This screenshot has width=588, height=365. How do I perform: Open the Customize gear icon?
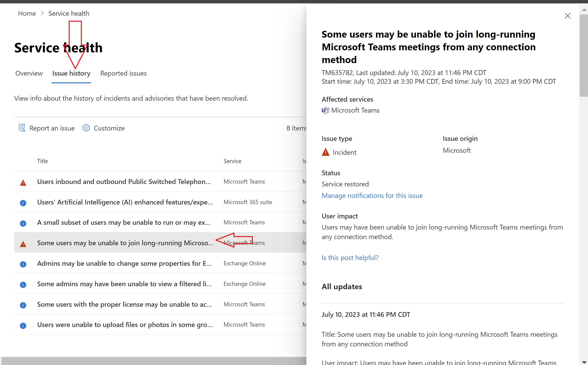click(x=86, y=128)
